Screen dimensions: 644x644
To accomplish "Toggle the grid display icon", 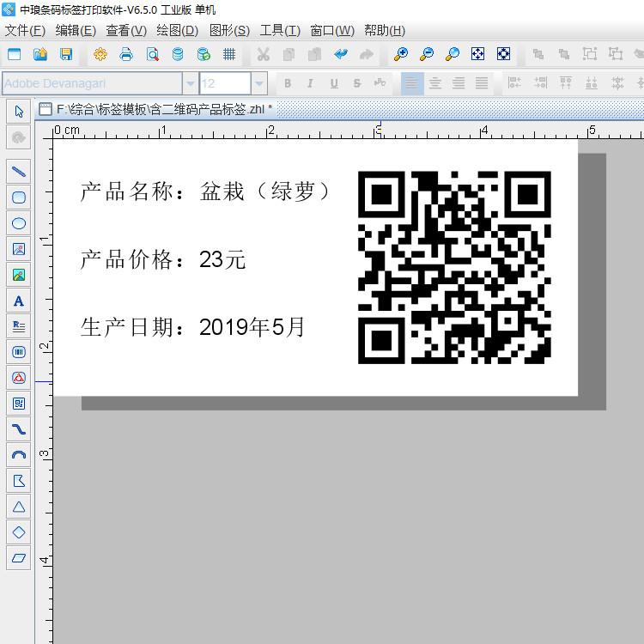I will [x=229, y=54].
